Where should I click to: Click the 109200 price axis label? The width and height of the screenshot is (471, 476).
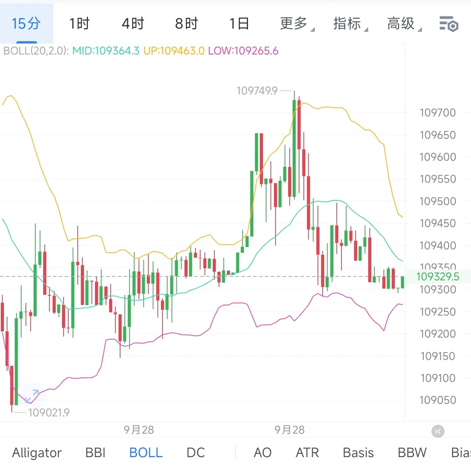coord(438,334)
